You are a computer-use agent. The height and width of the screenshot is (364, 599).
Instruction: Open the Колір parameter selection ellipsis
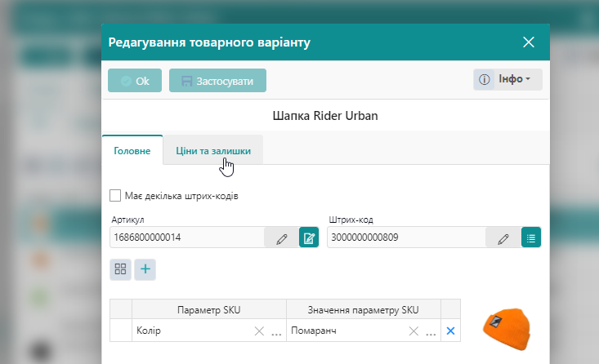coord(276,332)
